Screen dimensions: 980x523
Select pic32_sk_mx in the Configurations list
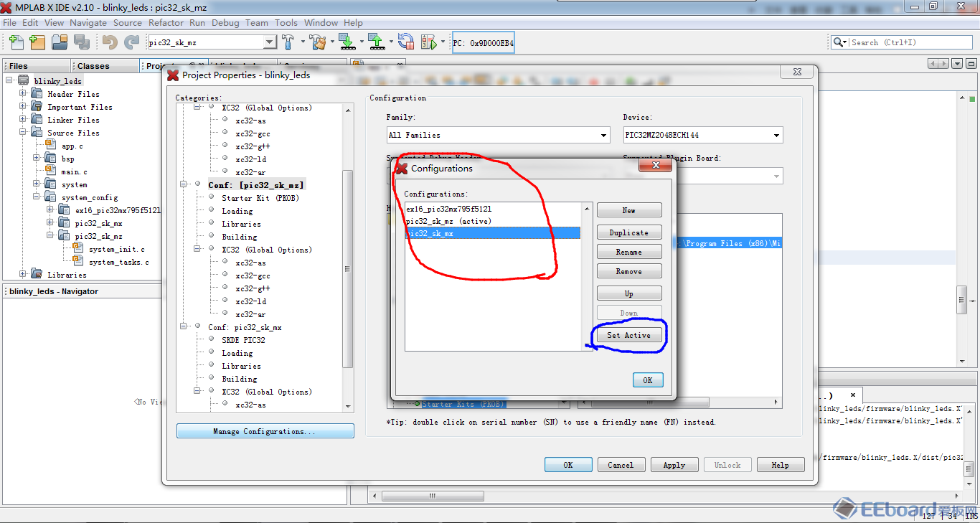(x=493, y=233)
